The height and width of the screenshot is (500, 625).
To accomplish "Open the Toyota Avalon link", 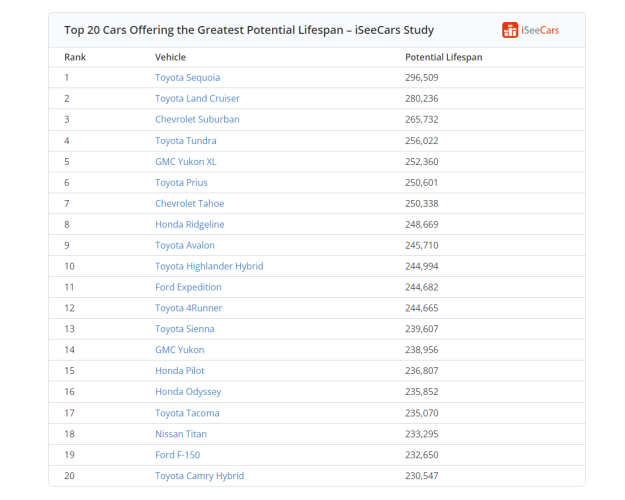I will [185, 245].
